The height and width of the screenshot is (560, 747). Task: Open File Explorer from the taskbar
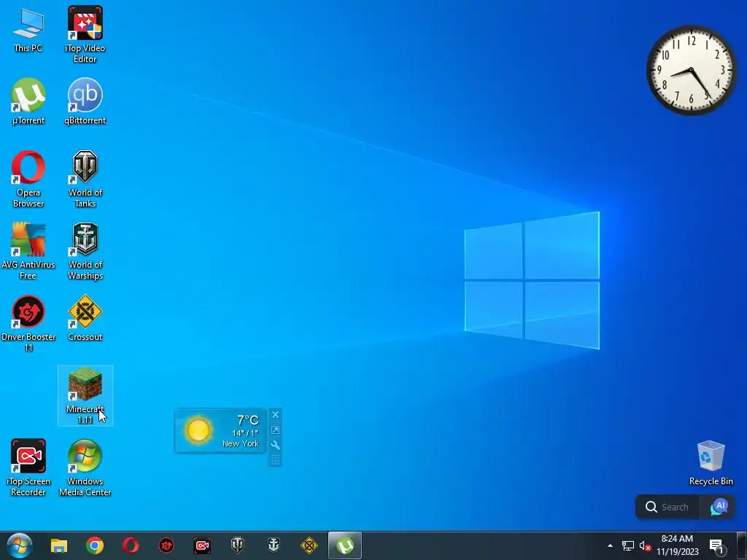[x=59, y=545]
